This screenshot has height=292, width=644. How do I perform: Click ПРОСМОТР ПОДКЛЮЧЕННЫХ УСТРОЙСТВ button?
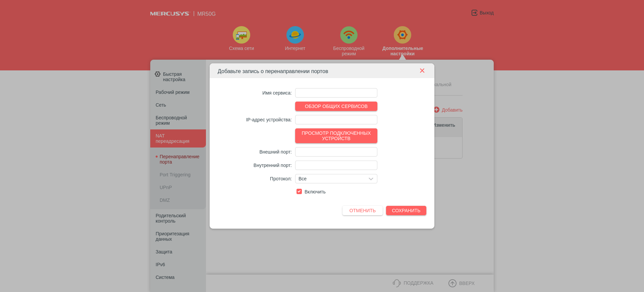point(336,136)
